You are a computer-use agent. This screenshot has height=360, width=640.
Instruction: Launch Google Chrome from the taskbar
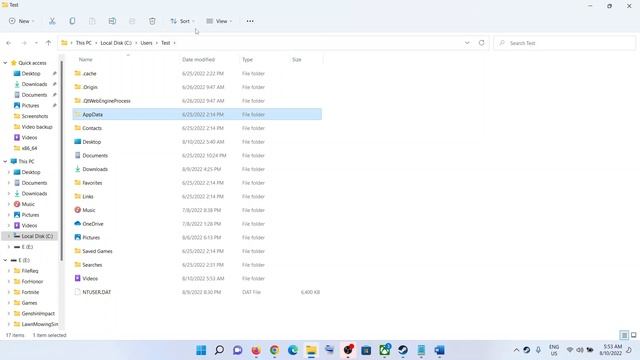274,350
